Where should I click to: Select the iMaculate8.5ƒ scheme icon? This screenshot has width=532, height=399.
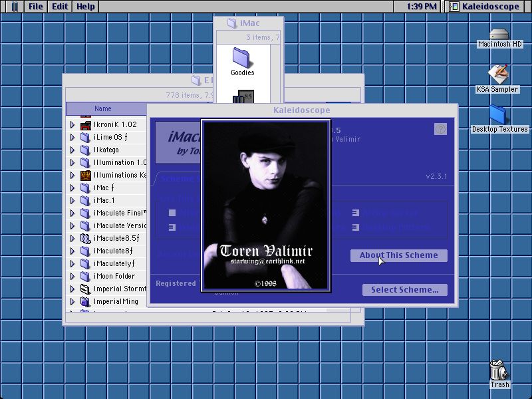pos(86,239)
